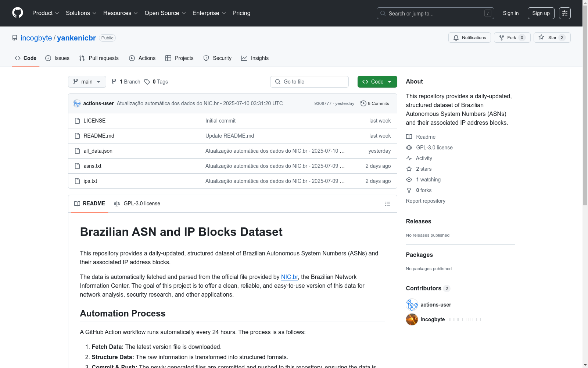
Task: Click actions-user avatar in Contributors
Action: pyautogui.click(x=412, y=305)
